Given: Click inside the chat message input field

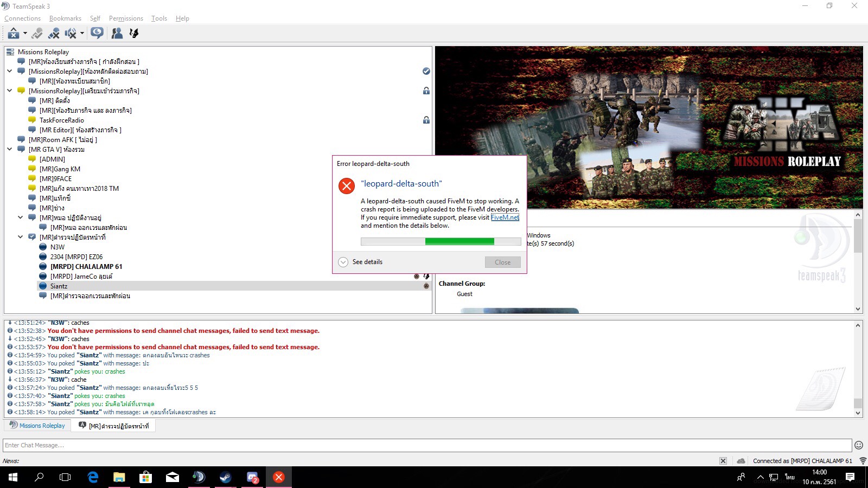Looking at the screenshot, I should 217,445.
